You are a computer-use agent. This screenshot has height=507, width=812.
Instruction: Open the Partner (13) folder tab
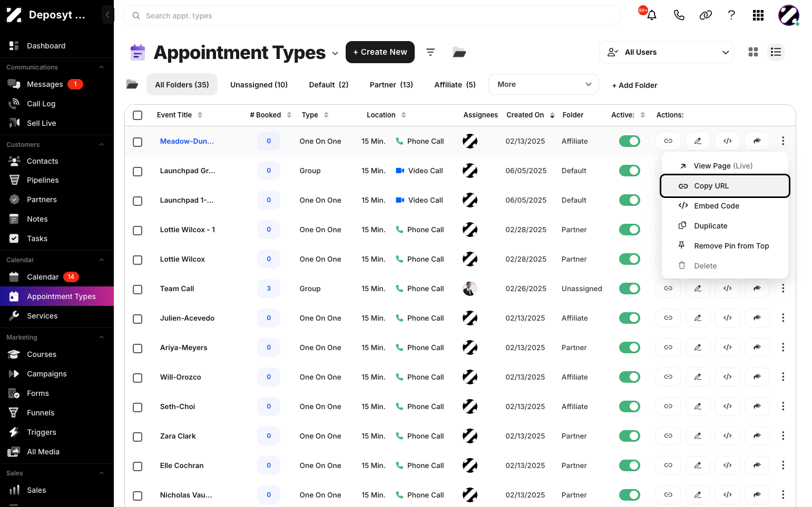pyautogui.click(x=391, y=85)
